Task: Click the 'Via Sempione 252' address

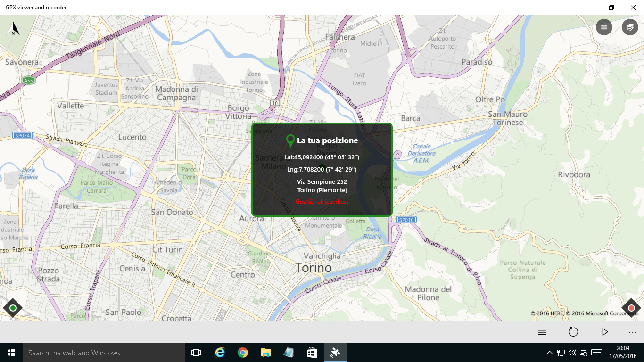Action: pos(322,181)
